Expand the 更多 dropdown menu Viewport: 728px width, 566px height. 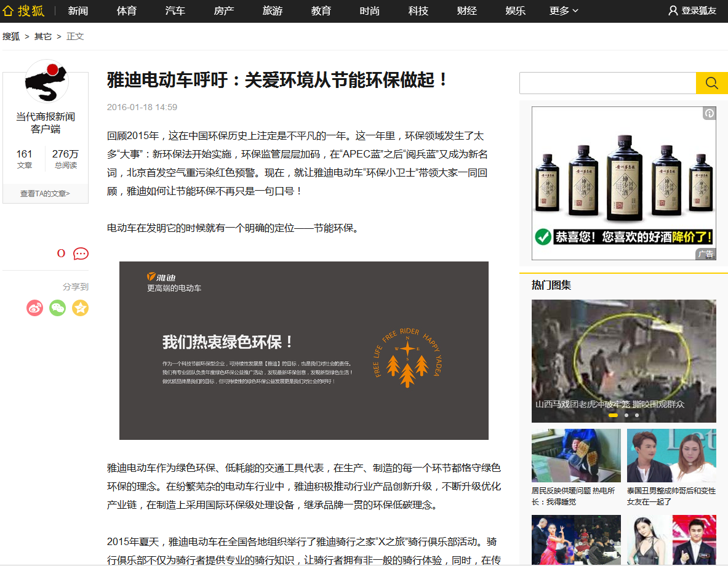tap(564, 10)
